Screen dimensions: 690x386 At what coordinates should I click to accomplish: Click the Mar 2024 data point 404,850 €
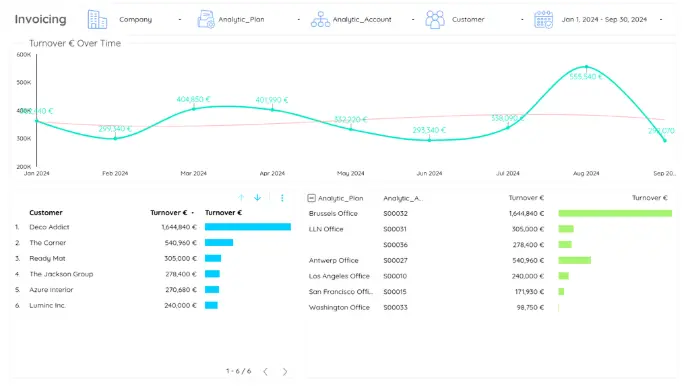(194, 108)
